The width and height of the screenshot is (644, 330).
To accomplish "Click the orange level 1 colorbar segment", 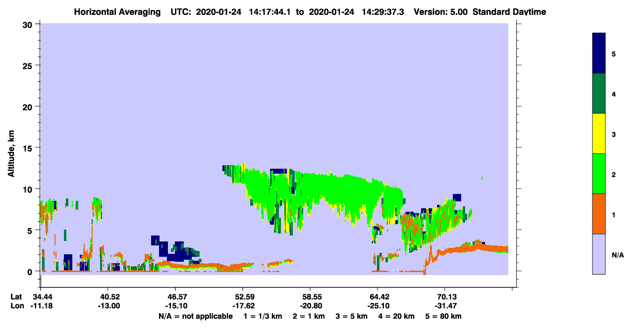I will click(599, 214).
